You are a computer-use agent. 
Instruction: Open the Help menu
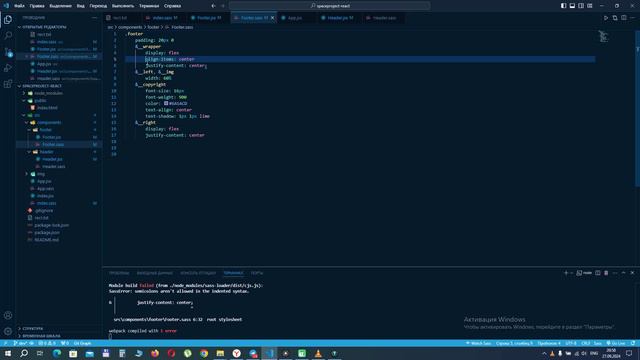(172, 6)
